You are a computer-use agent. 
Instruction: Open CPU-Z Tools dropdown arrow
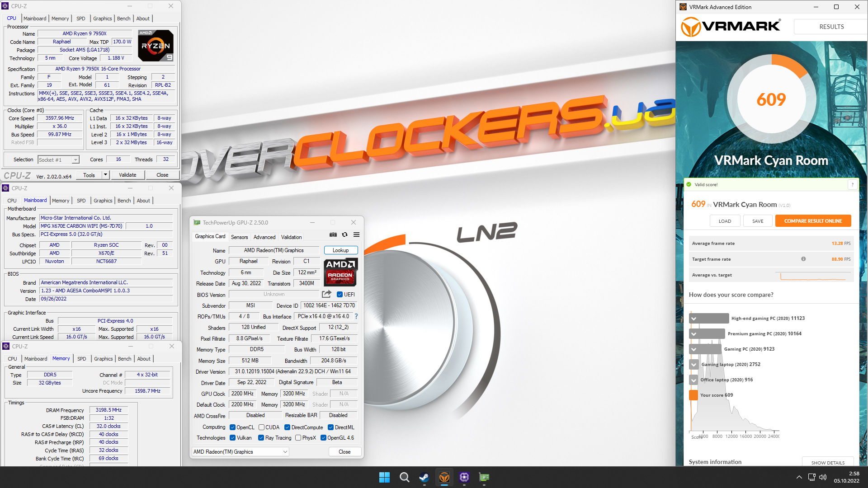coord(105,175)
